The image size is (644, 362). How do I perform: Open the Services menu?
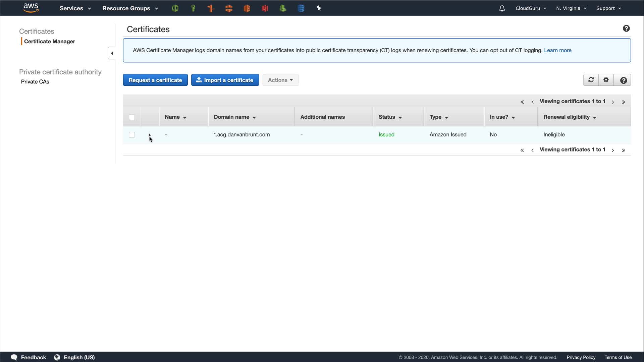click(x=75, y=8)
